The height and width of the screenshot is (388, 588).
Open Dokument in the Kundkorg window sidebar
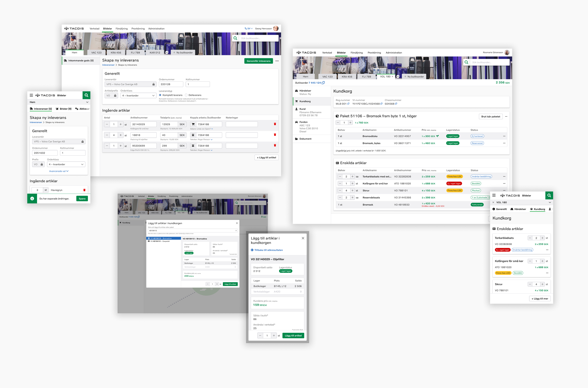click(x=305, y=139)
